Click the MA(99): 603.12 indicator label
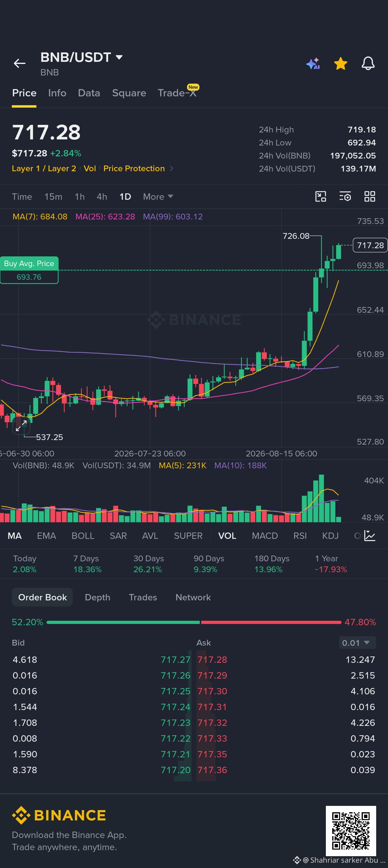Screen dimensions: 388x868 [173, 217]
